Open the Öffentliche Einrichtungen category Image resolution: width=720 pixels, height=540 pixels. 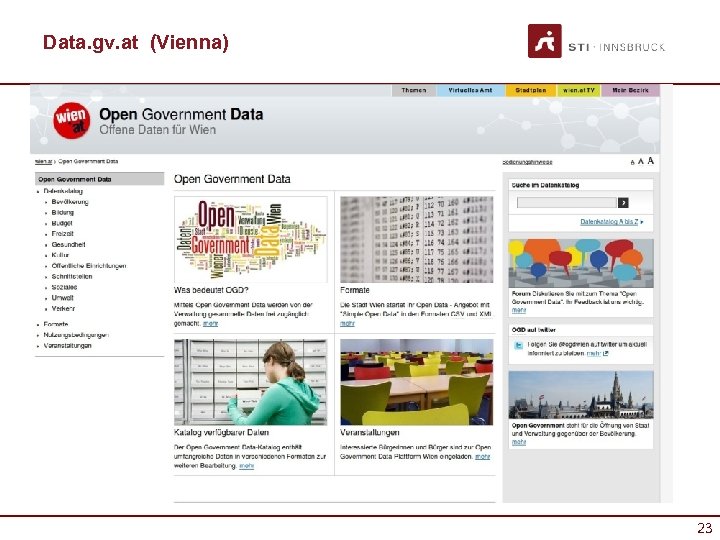(89, 266)
